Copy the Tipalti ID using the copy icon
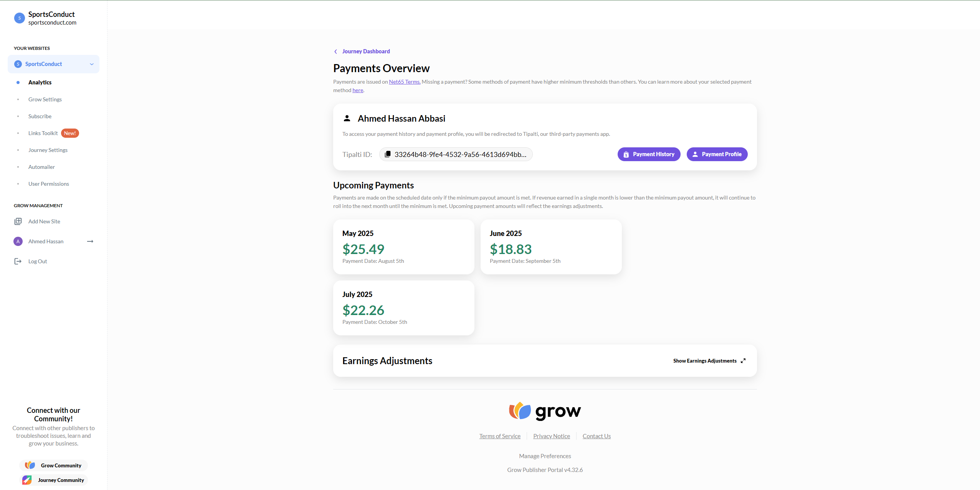The image size is (980, 490). click(388, 154)
